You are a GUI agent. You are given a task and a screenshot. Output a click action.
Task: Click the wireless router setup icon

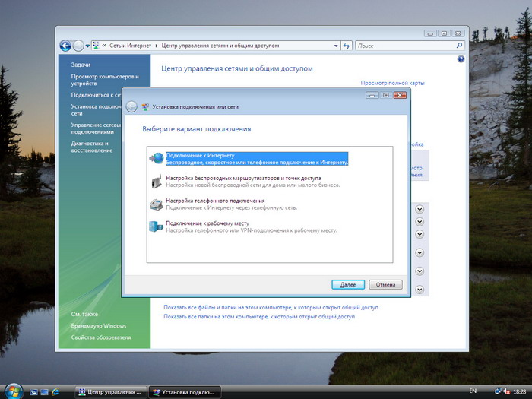(157, 182)
